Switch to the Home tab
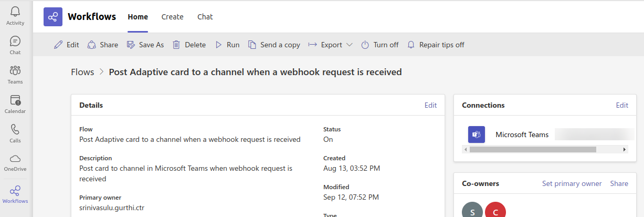644x217 pixels. coord(138,17)
